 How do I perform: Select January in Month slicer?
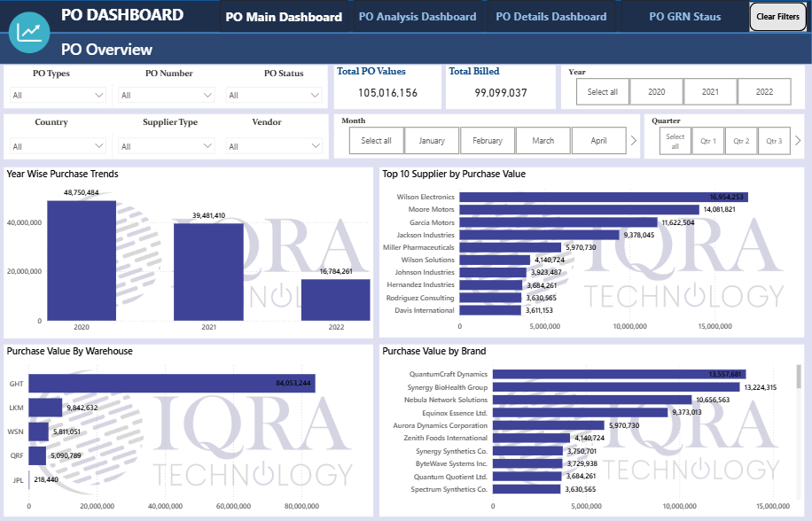point(432,141)
